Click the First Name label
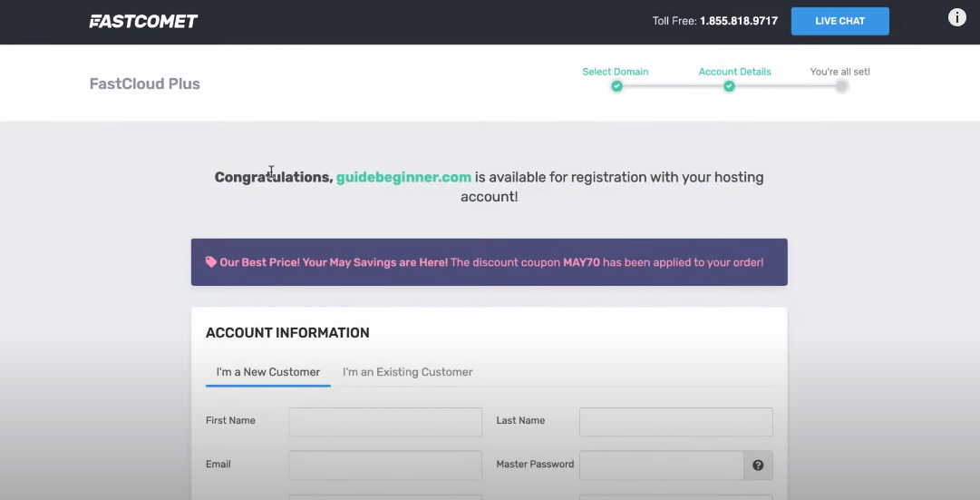 pyautogui.click(x=230, y=420)
